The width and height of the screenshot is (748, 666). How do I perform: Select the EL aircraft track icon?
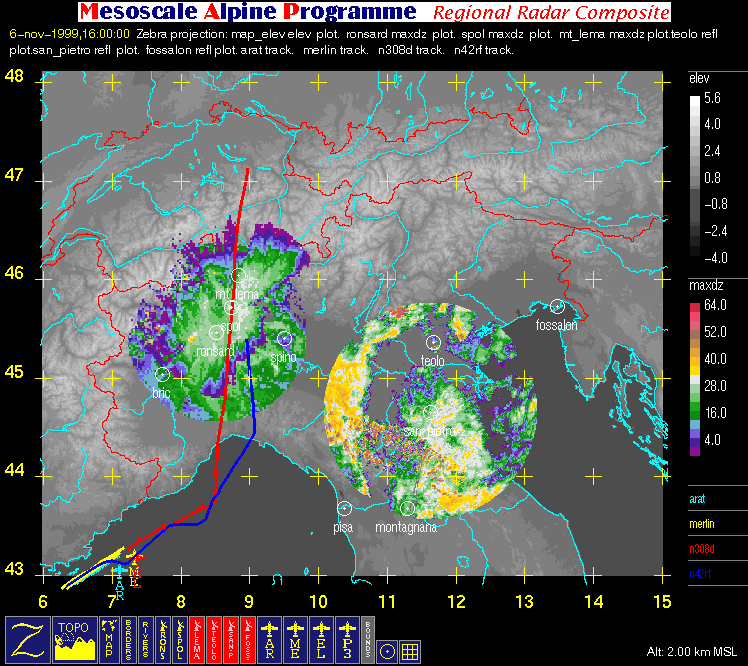coord(321,640)
